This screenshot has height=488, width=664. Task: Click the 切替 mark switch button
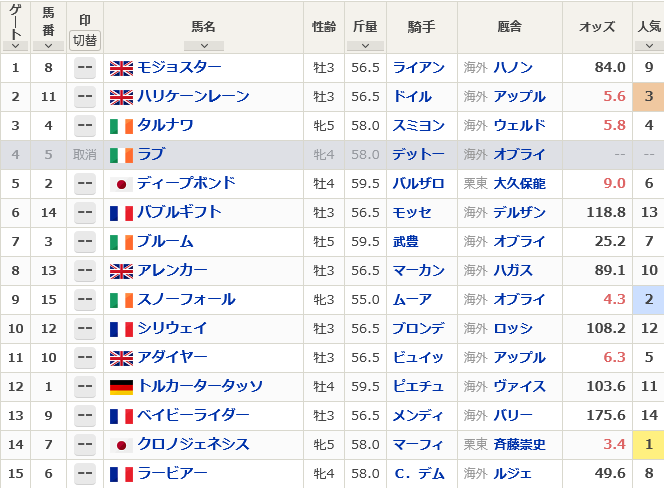click(85, 41)
